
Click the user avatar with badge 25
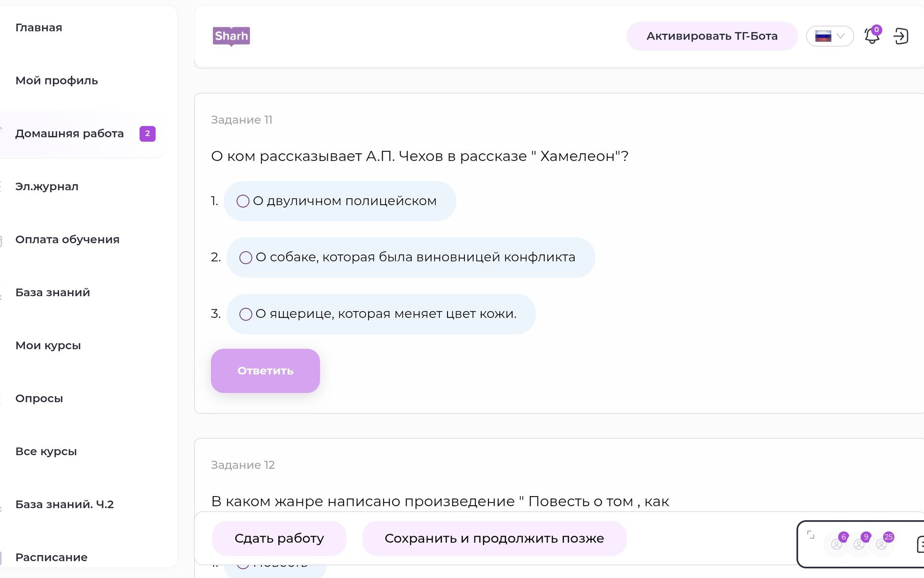click(882, 544)
